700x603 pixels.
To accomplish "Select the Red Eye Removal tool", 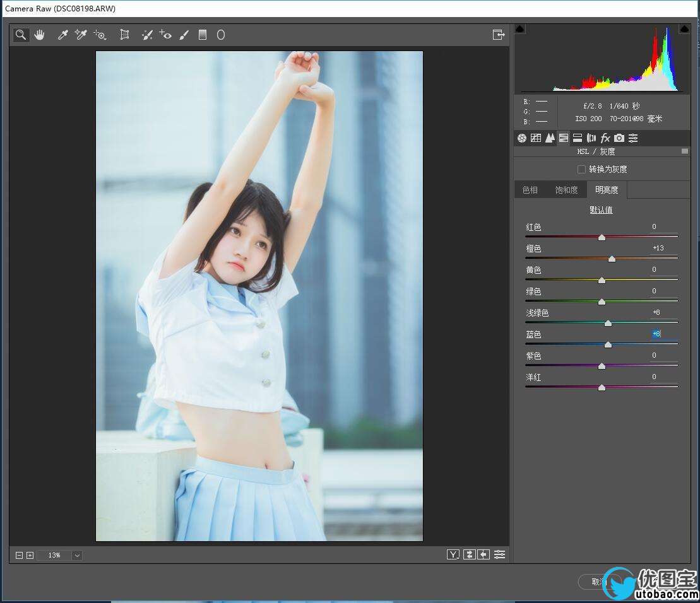I will click(165, 35).
